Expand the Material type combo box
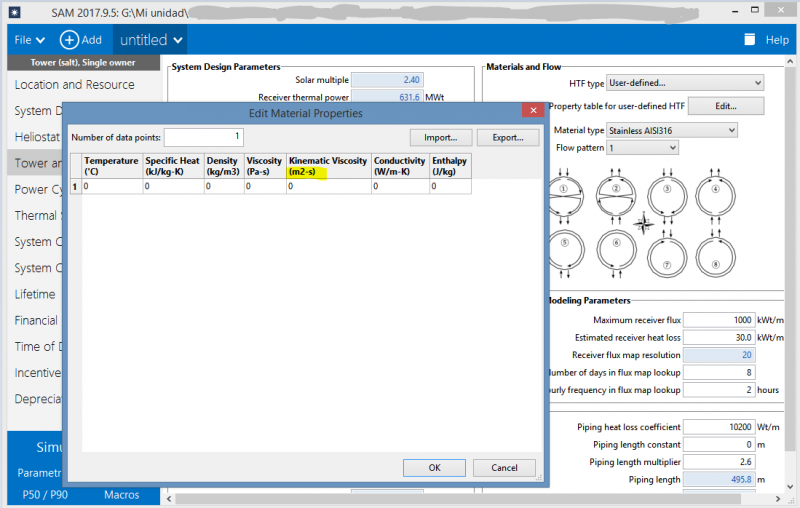The image size is (800, 508). (x=674, y=130)
